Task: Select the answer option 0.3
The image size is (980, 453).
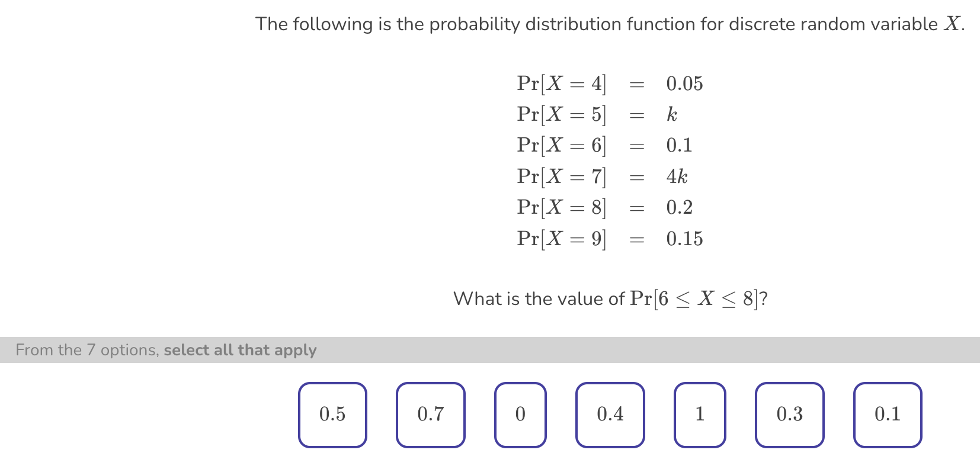Action: coord(790,414)
